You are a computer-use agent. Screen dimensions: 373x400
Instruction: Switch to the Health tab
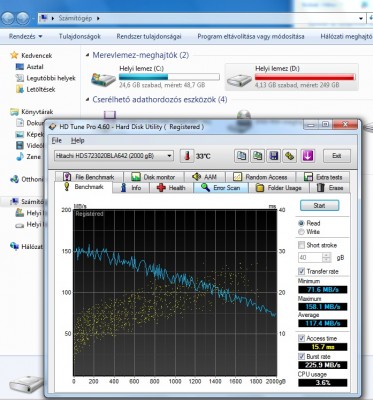coord(171,188)
